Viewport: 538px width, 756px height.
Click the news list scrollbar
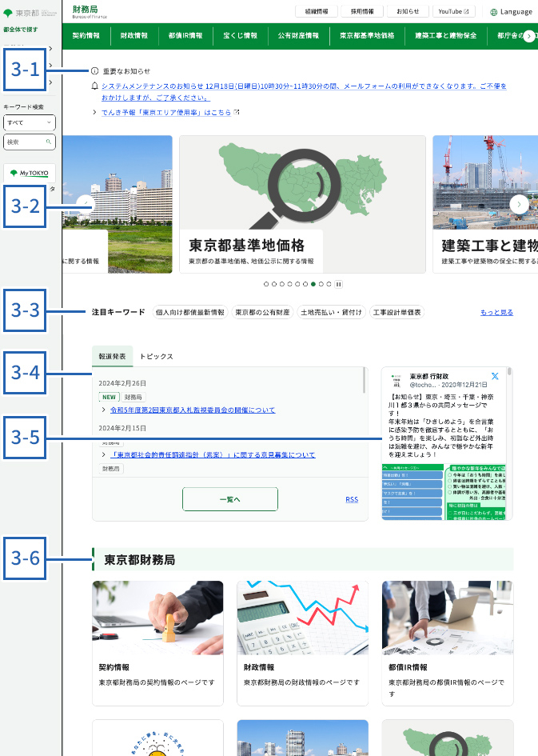click(365, 381)
